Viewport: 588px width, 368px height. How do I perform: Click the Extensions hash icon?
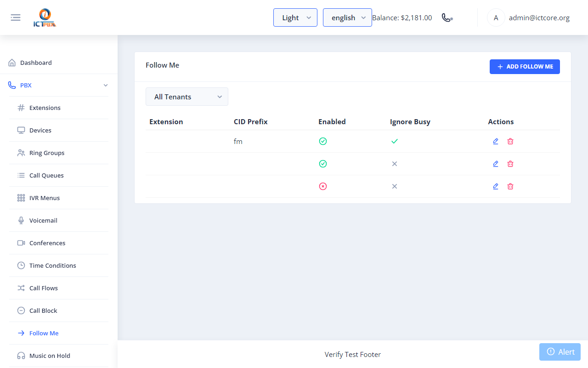coord(21,108)
